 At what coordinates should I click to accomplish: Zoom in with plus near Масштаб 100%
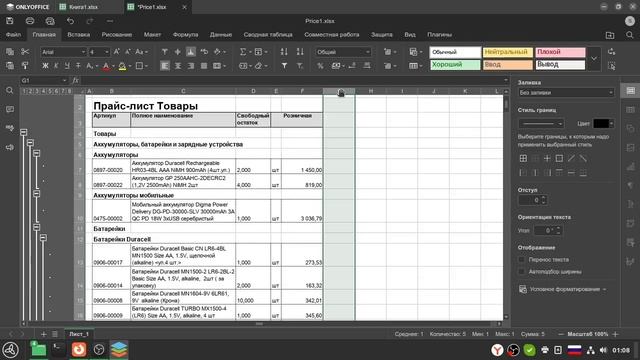[x=616, y=334]
